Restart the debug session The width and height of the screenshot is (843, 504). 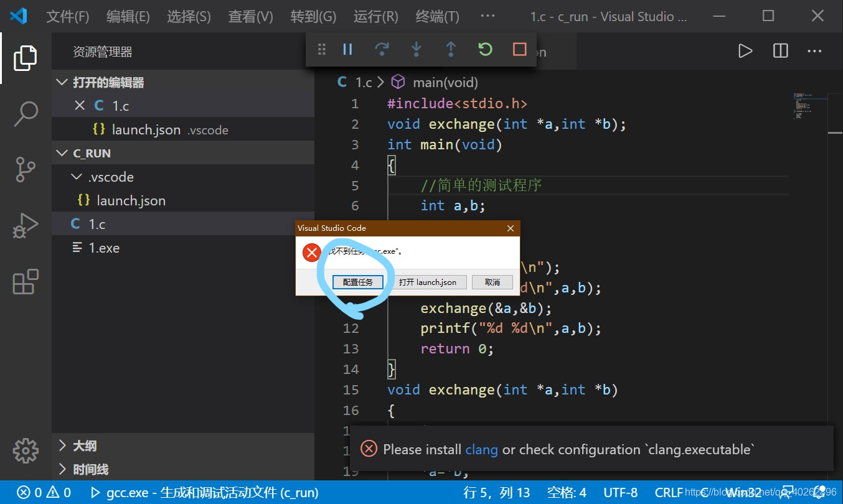tap(485, 49)
